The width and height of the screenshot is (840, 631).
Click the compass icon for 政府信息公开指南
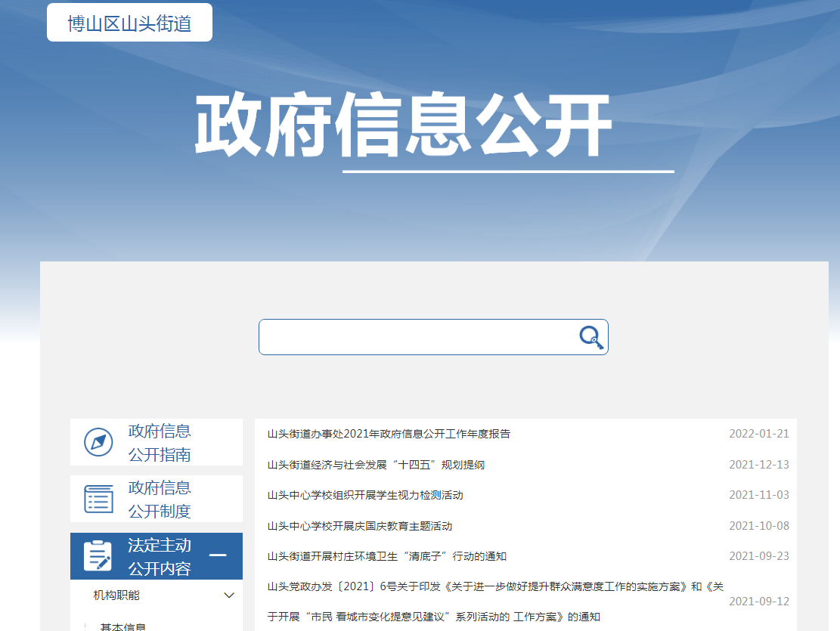pos(98,442)
